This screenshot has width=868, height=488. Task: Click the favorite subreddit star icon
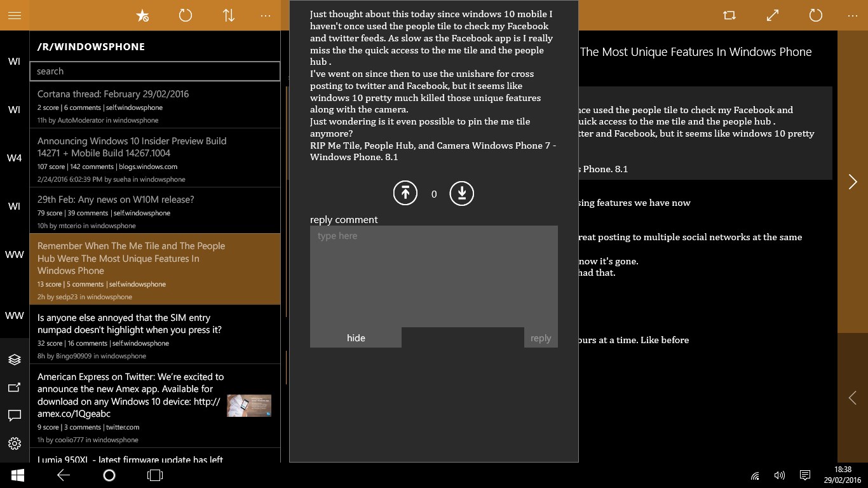[x=142, y=15]
